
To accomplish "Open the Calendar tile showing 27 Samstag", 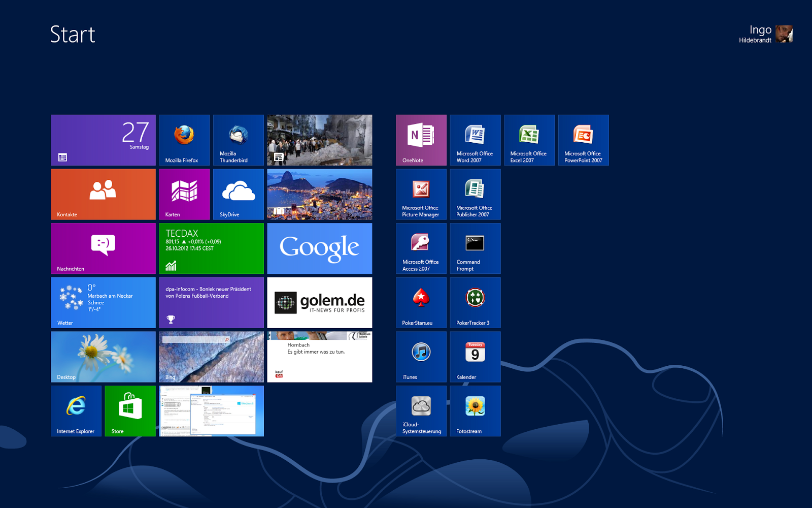I will click(103, 140).
